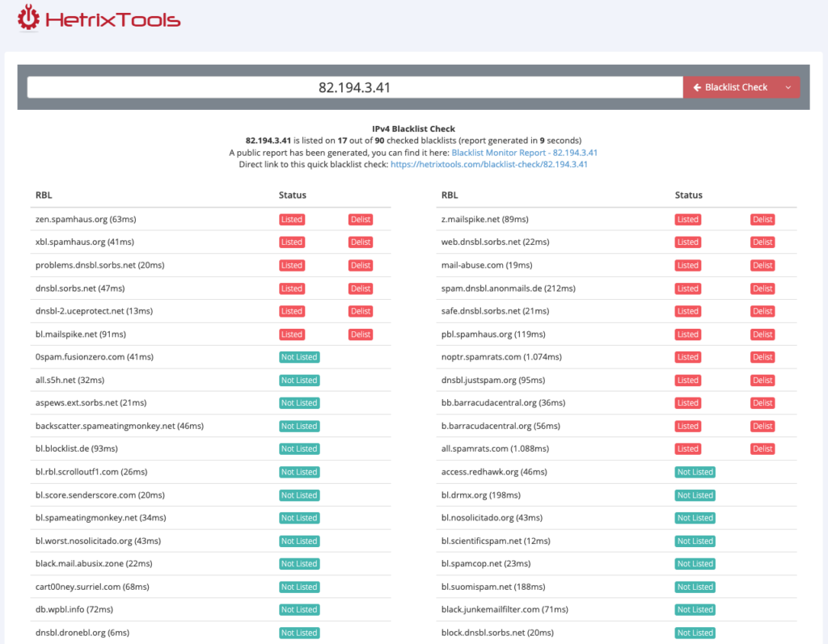
Task: Click the aspews.ext.sorbs.net (21ms) entry
Action: pyautogui.click(x=91, y=402)
